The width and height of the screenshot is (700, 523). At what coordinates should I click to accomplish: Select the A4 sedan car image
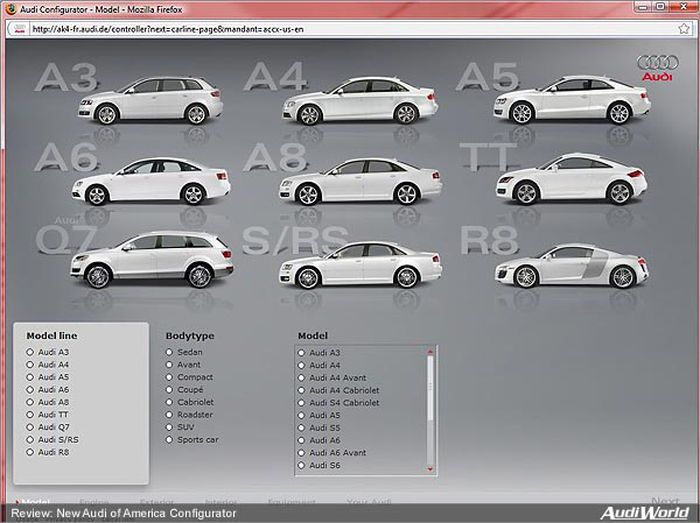point(360,101)
